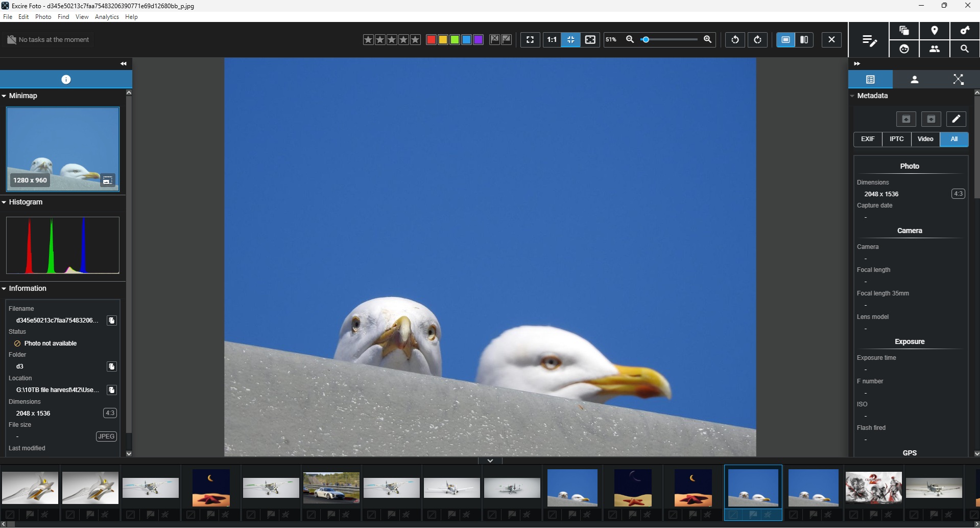Open the keyword search panel with the key icon
Image resolution: width=980 pixels, height=528 pixels.
coord(965,31)
